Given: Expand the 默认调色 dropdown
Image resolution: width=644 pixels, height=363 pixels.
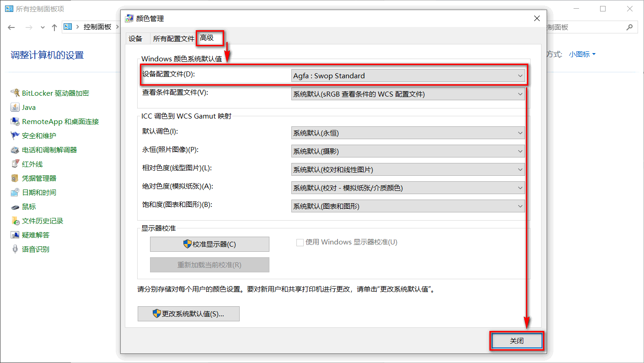Looking at the screenshot, I should click(408, 133).
